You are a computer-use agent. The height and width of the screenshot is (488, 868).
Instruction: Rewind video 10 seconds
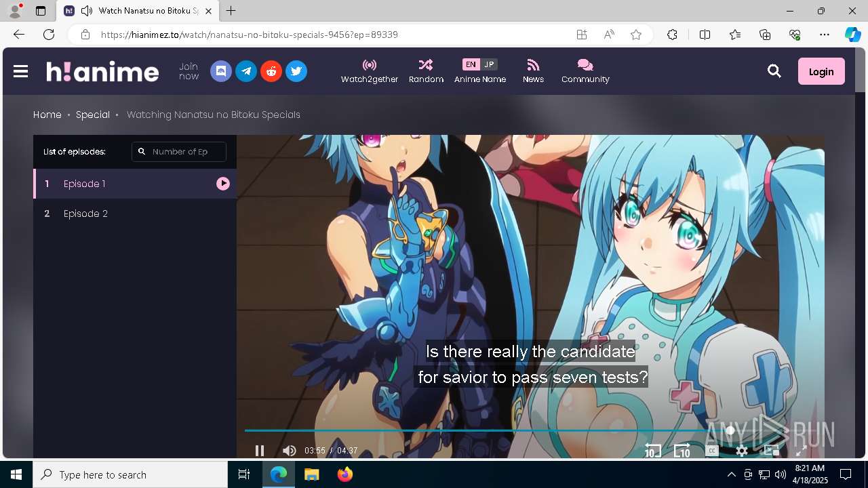click(652, 451)
